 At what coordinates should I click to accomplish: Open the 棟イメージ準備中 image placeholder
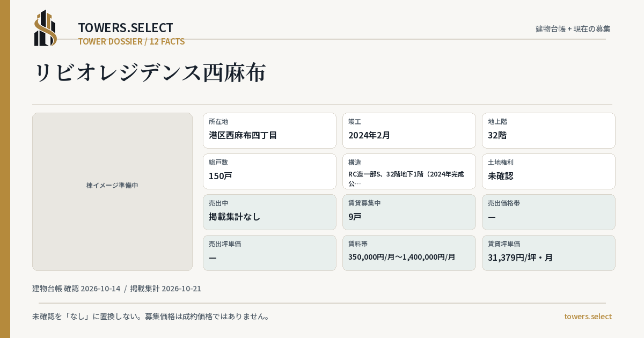[x=112, y=192]
